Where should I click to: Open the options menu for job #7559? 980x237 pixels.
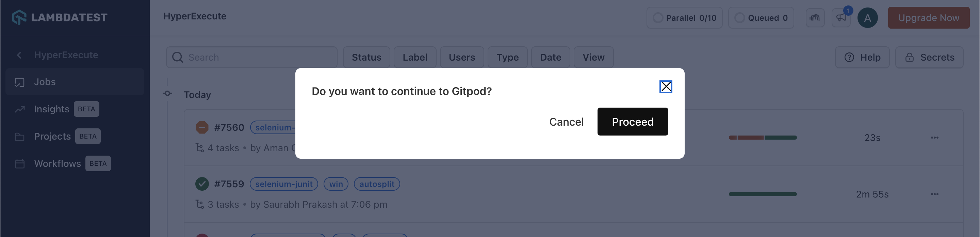pos(935,194)
